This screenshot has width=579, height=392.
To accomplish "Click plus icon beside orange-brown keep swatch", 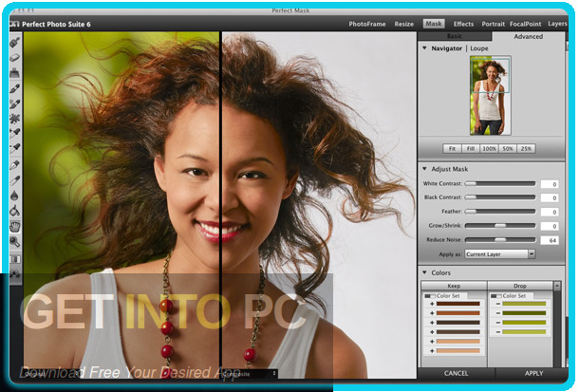I will [431, 313].
